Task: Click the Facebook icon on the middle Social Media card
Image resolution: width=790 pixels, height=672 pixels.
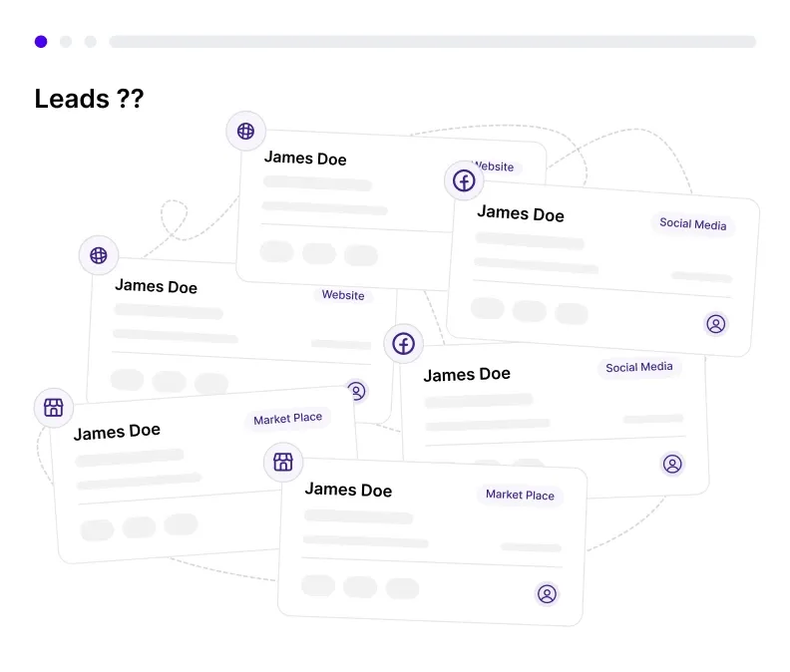Action: [403, 344]
